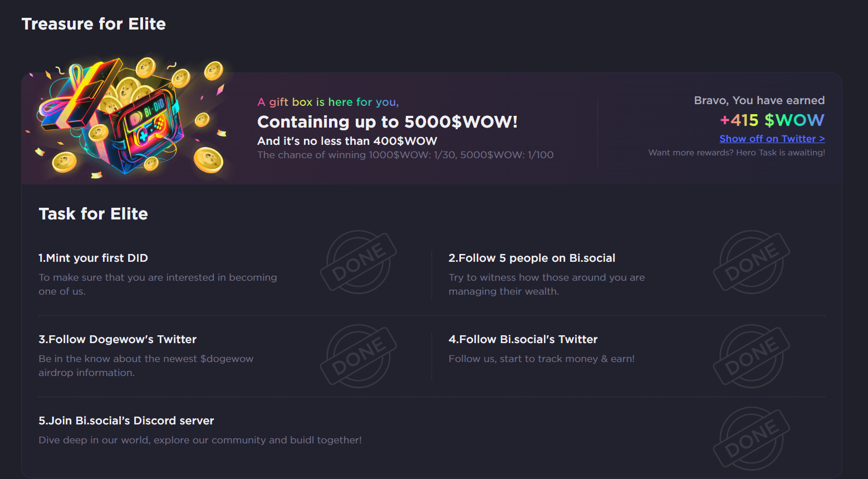Image resolution: width=868 pixels, height=479 pixels.
Task: Open the Follow Dogewow's Twitter task
Action: (117, 339)
